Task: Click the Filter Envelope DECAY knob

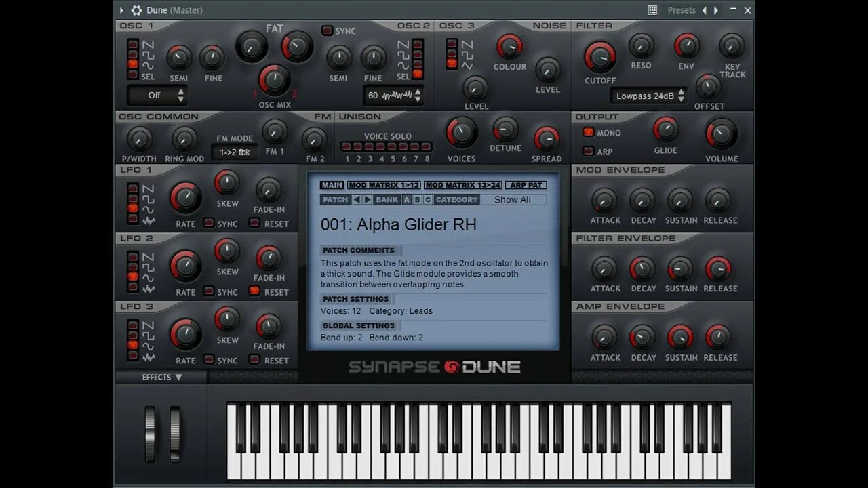Action: (x=642, y=268)
